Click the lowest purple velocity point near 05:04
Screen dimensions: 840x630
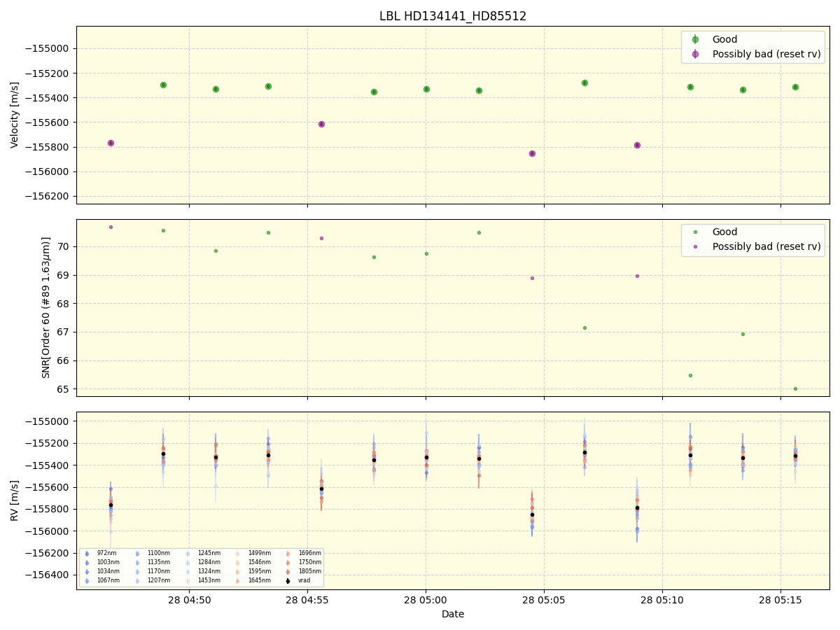[532, 153]
